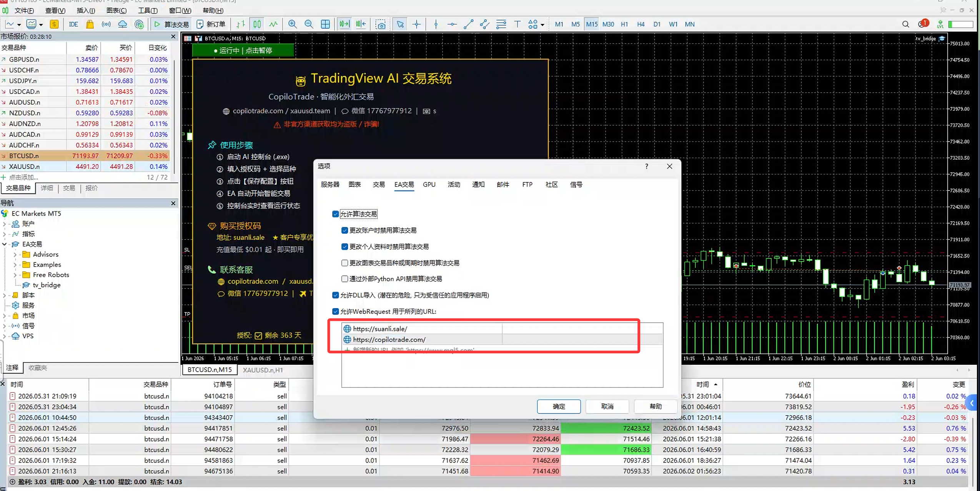This screenshot has width=980, height=491.
Task: Select tv_bridge in the navigator tree
Action: (x=47, y=285)
